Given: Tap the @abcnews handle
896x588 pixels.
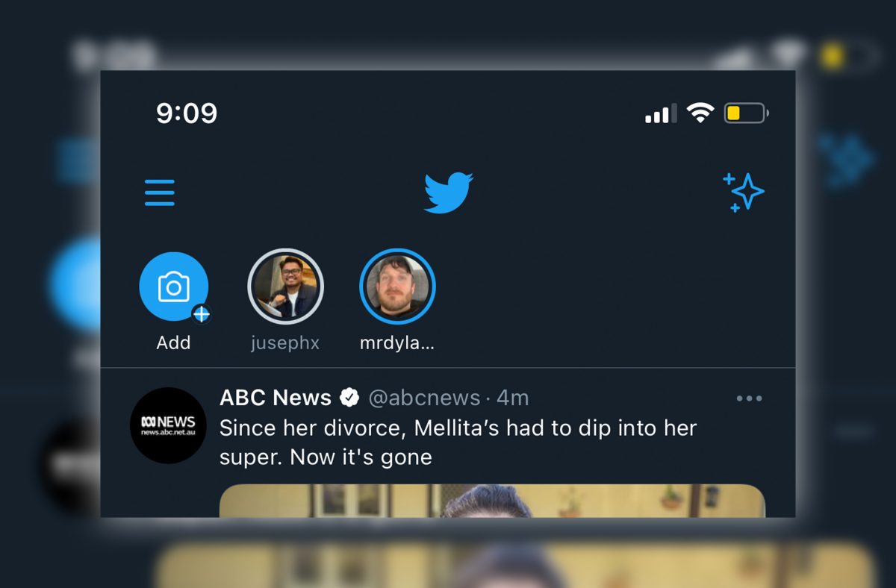Looking at the screenshot, I should pos(423,398).
